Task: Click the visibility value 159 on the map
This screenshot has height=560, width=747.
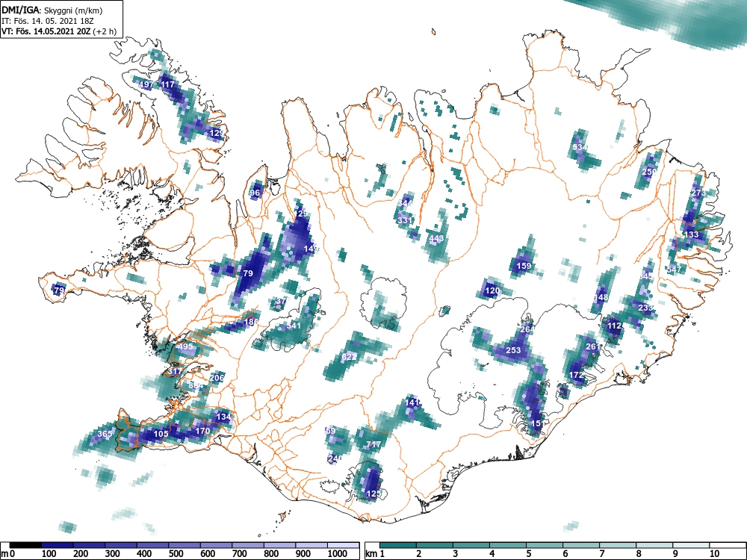Action: [x=524, y=266]
